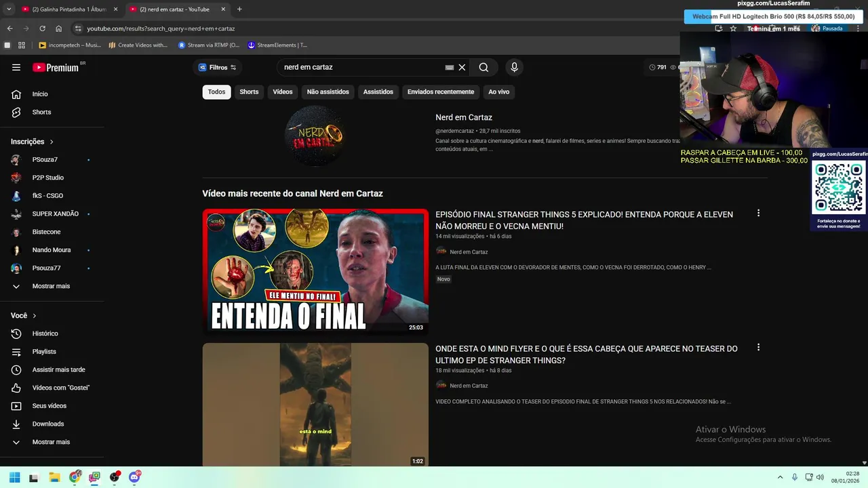Image resolution: width=868 pixels, height=488 pixels.
Task: Open the Nerd em Cartaz channel title
Action: point(464,117)
